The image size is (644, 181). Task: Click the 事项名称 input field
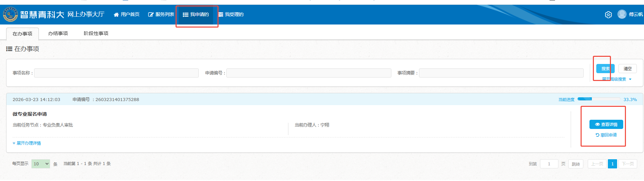pos(116,73)
